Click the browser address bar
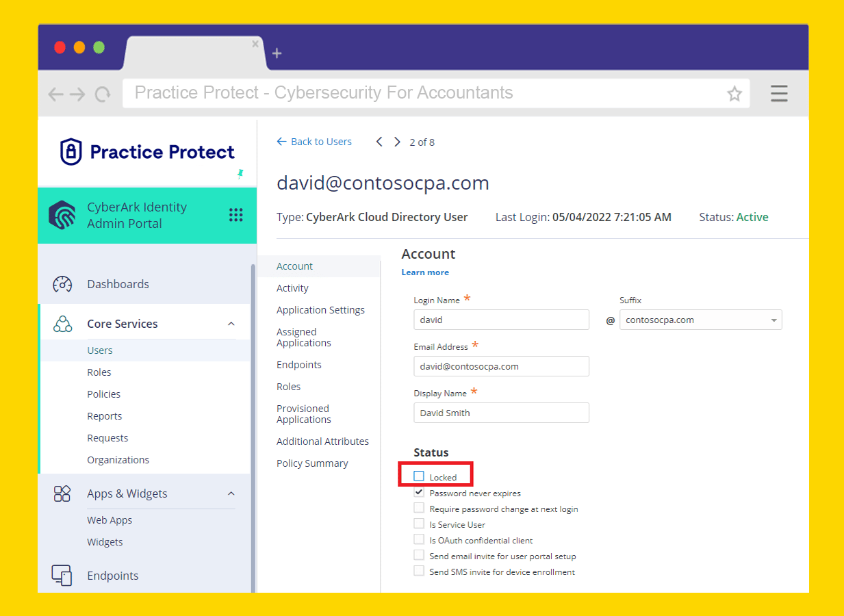Image resolution: width=844 pixels, height=616 pixels. coord(436,93)
